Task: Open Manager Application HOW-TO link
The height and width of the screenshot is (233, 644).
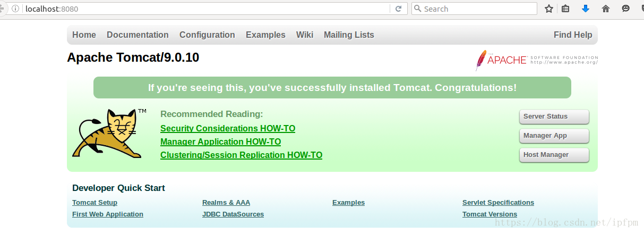Action: pos(220,142)
